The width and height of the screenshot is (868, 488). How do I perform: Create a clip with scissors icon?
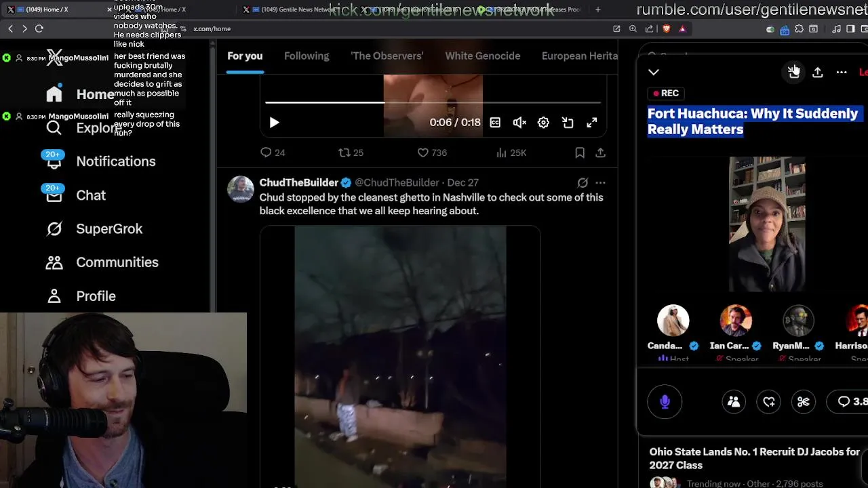click(804, 402)
